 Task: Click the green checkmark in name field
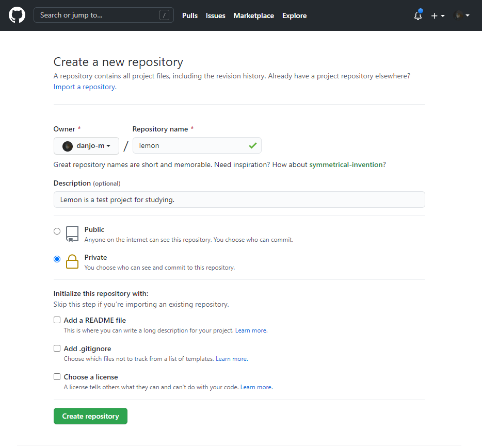pos(253,145)
